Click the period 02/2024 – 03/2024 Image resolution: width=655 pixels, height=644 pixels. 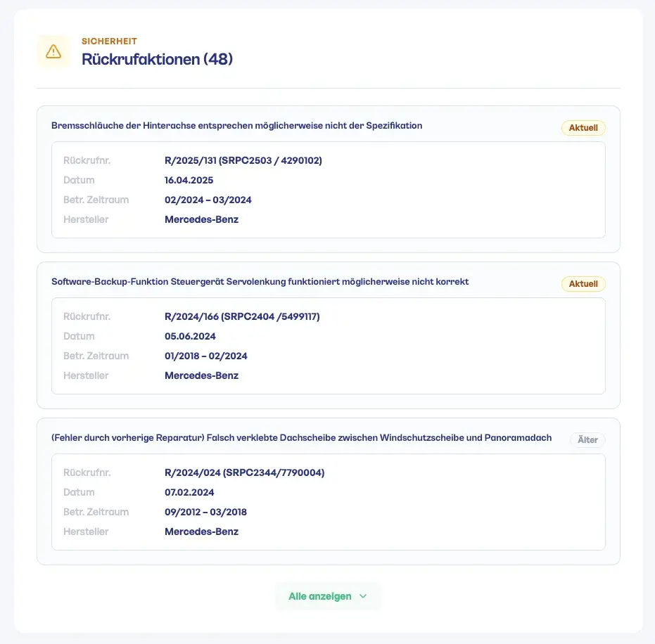(x=208, y=200)
